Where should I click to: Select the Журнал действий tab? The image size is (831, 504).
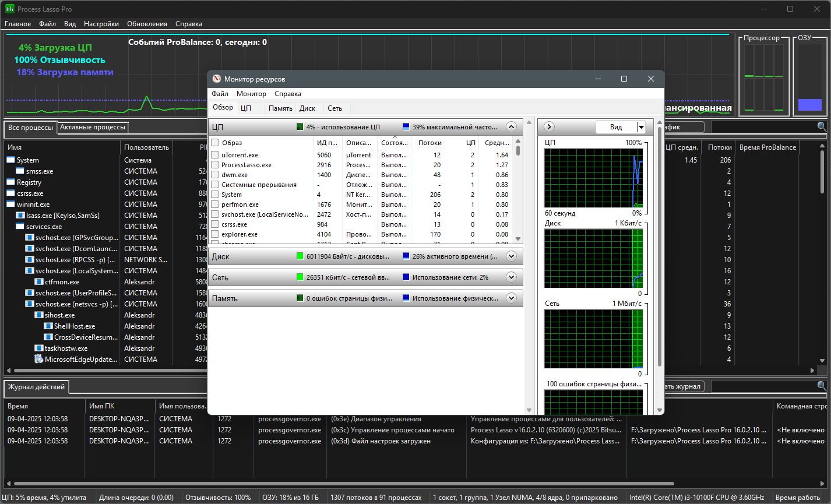tap(36, 386)
